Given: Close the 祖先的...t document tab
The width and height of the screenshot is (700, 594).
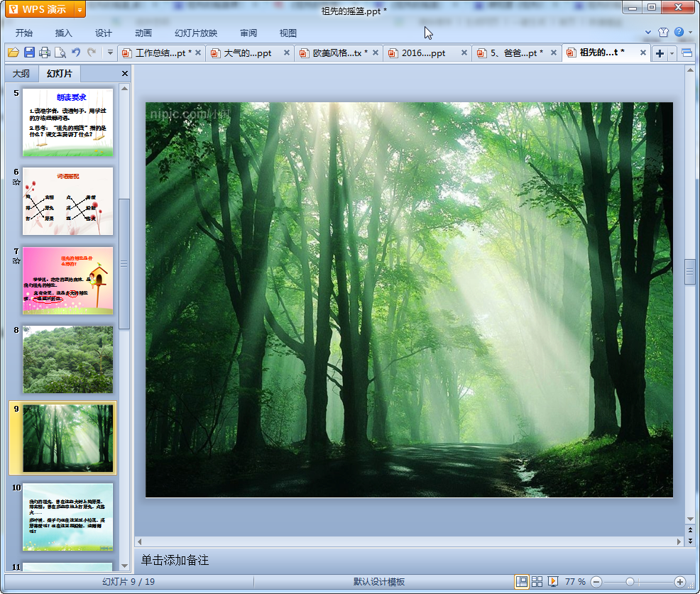Looking at the screenshot, I should [643, 53].
